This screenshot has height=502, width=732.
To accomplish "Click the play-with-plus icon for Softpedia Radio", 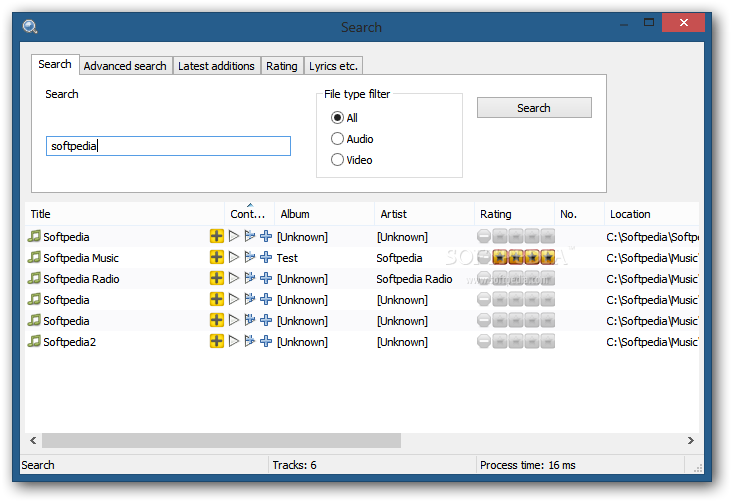I will [250, 278].
